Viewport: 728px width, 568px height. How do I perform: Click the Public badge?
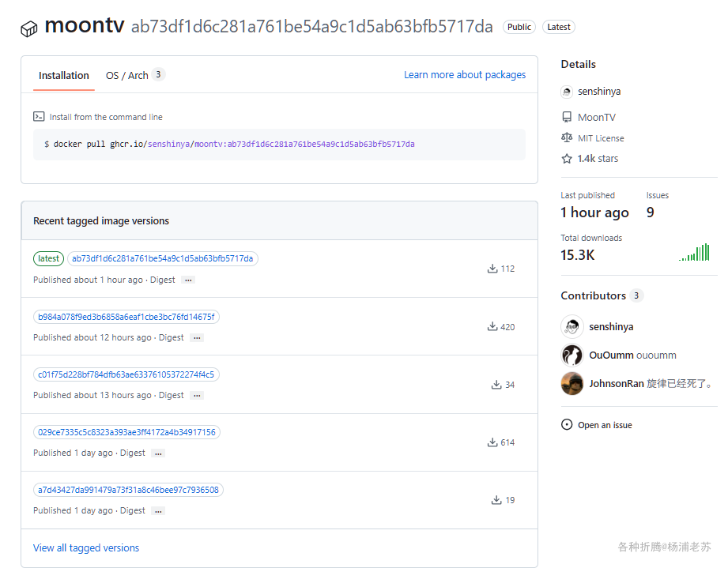[519, 27]
